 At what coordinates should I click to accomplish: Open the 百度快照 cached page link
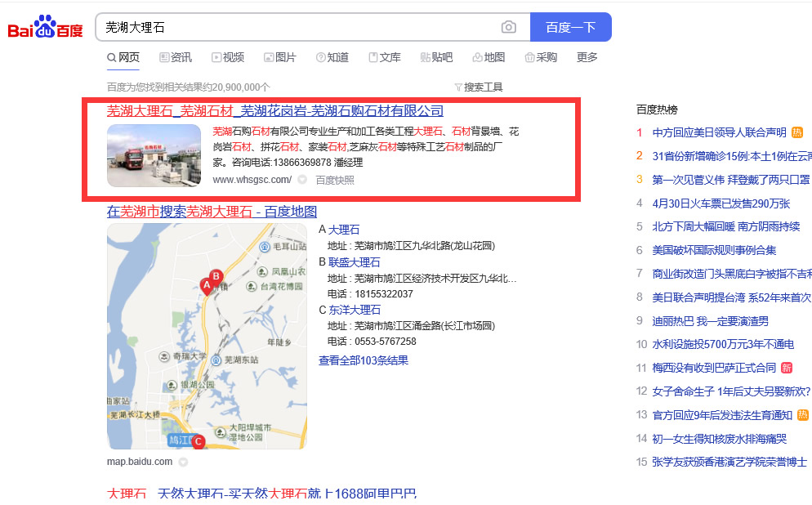[335, 180]
